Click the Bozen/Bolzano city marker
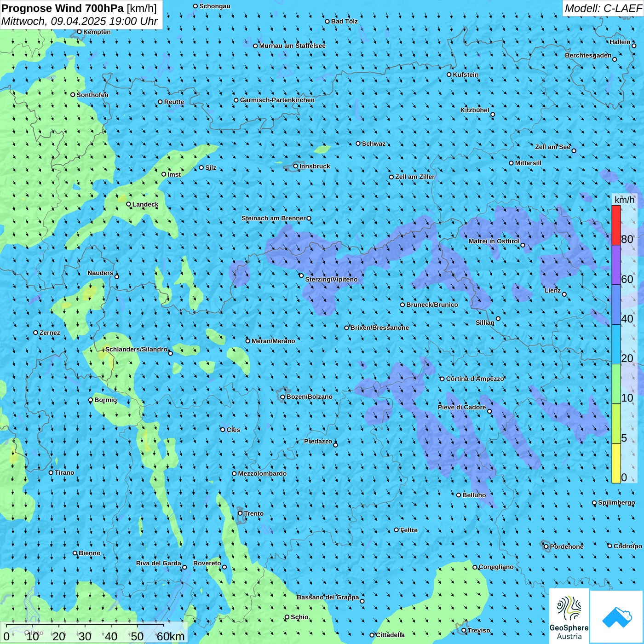 (x=283, y=397)
